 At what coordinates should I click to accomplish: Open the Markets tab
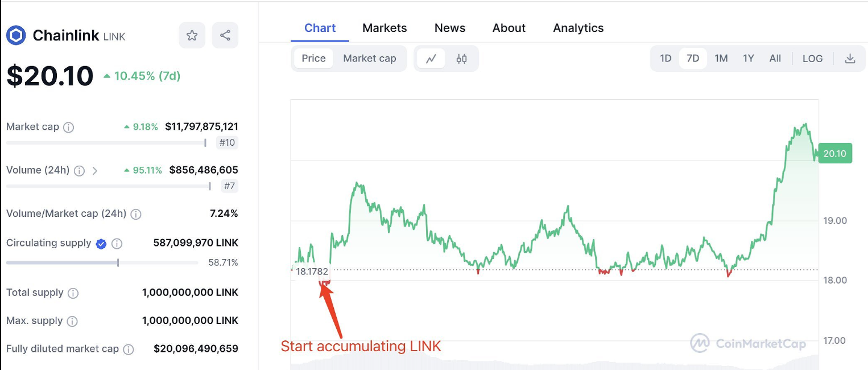click(x=385, y=28)
